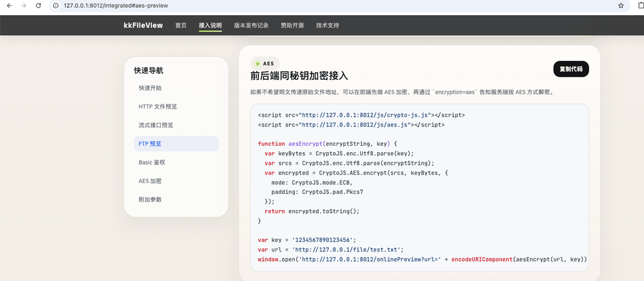Click the mode: CryptoJS.mode.ECB line
This screenshot has width=644, height=281.
coord(312,182)
